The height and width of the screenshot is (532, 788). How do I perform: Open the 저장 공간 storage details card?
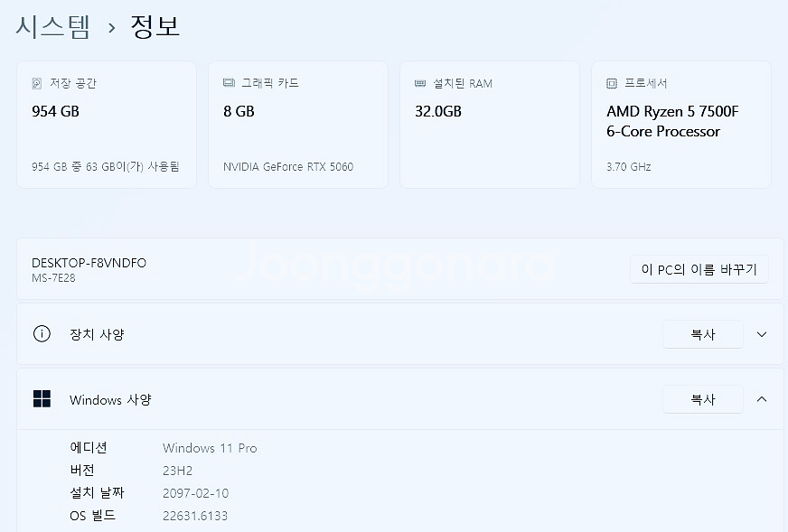(107, 125)
